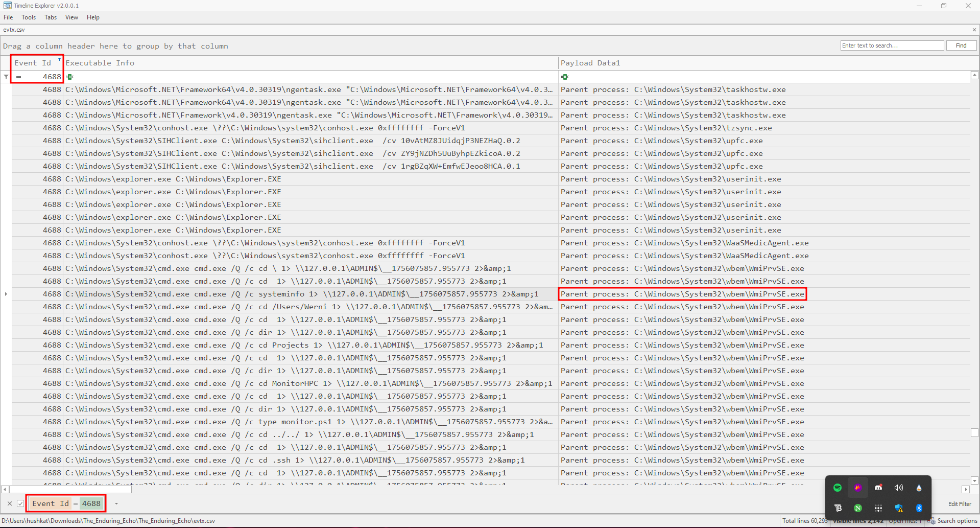Open the View menu

coord(71,17)
